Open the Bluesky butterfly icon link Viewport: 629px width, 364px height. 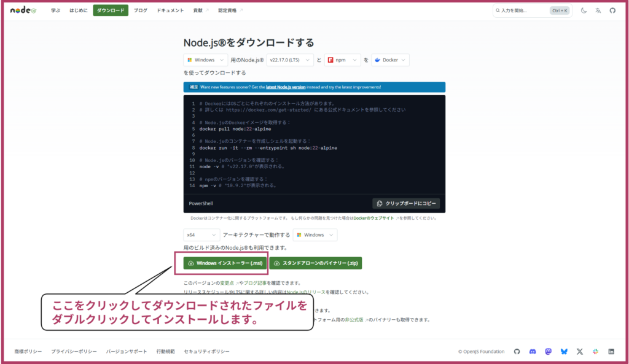pos(564,352)
